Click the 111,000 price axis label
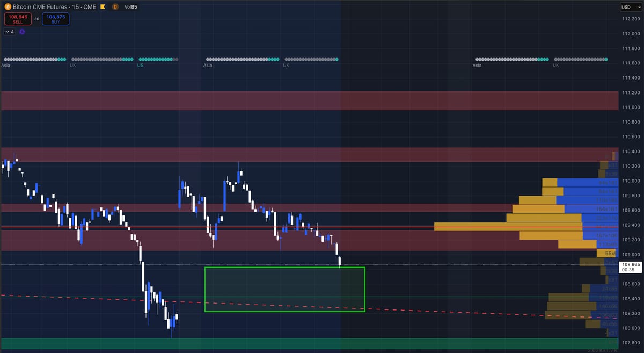The height and width of the screenshot is (353, 644). click(x=630, y=107)
